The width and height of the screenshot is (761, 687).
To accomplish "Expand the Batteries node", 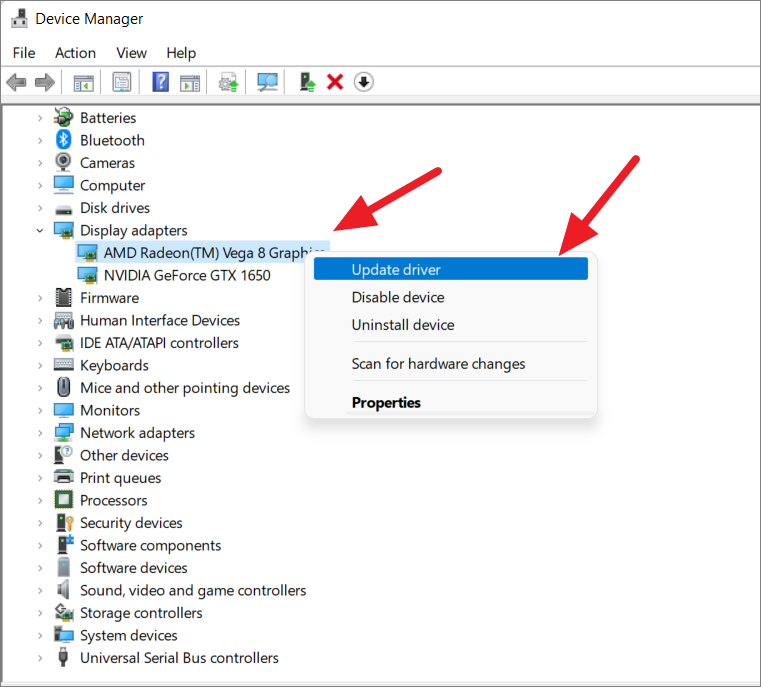I will point(40,118).
